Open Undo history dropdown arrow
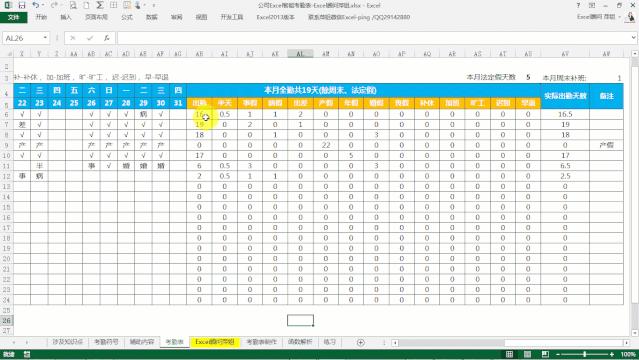 (43, 6)
